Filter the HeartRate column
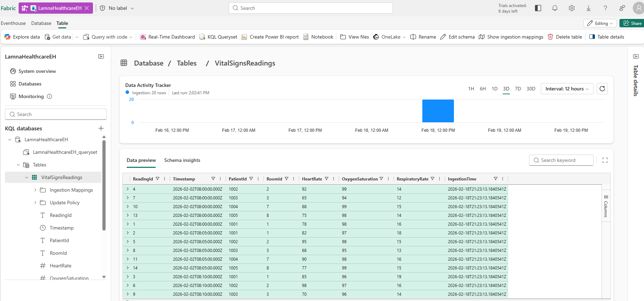Viewport: 644px width, 301px height. (327, 179)
